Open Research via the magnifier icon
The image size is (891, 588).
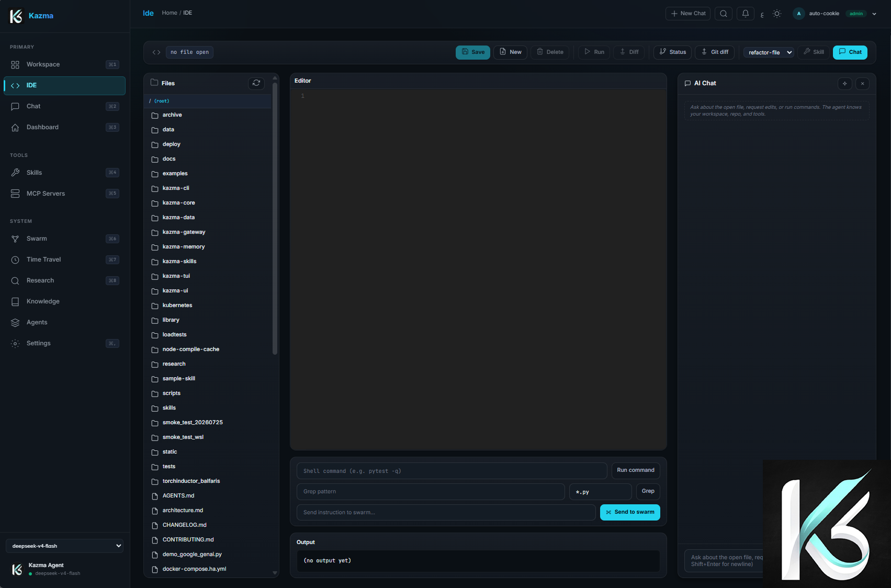tap(15, 280)
